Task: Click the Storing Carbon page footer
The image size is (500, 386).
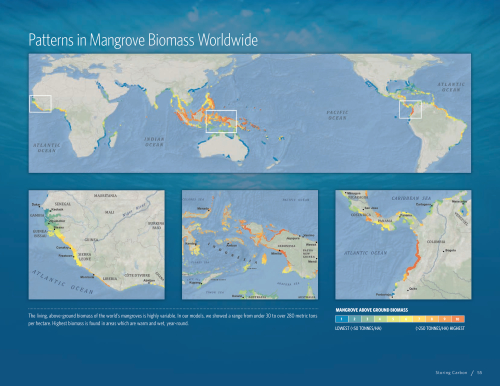Action: (x=451, y=373)
